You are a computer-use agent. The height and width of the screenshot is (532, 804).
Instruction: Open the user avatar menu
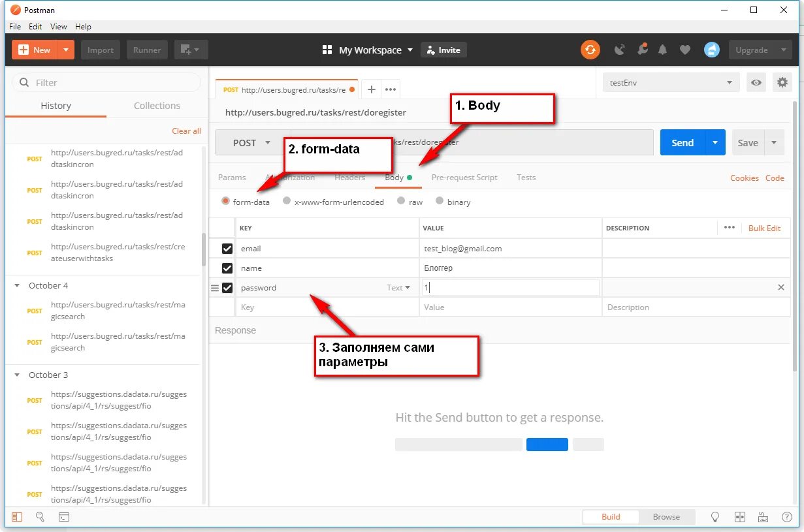711,50
